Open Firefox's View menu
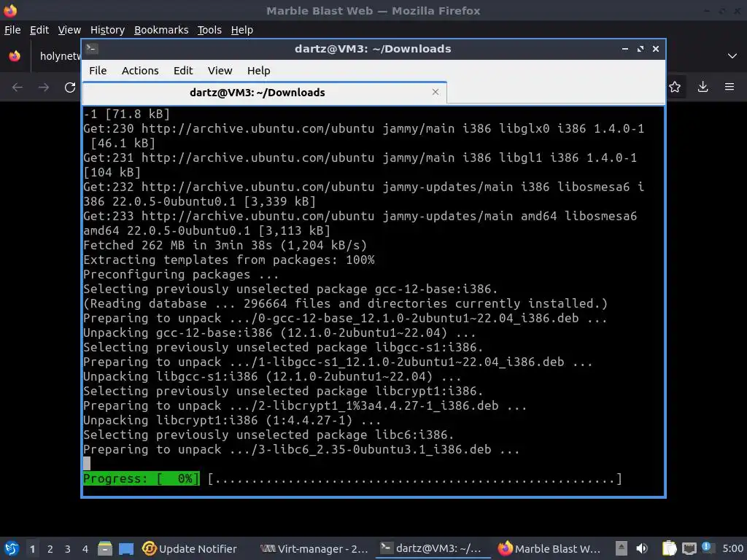This screenshot has width=747, height=560. [x=69, y=30]
